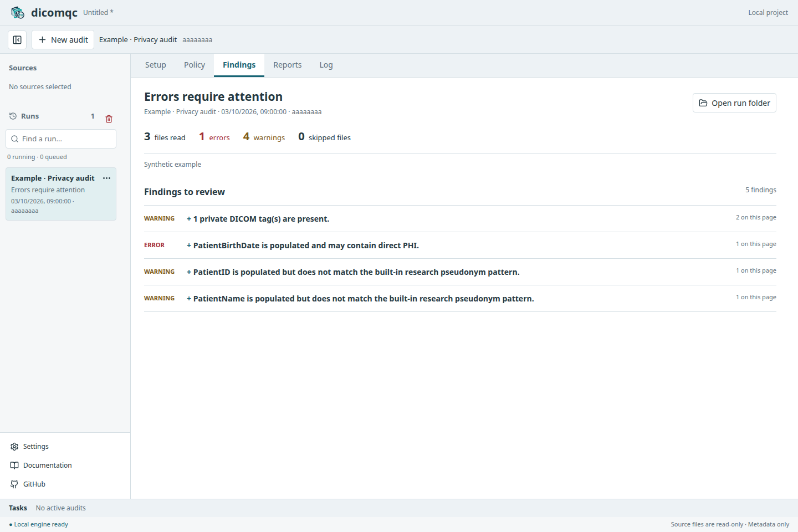
Task: Select the Example Privacy audit run
Action: click(61, 194)
